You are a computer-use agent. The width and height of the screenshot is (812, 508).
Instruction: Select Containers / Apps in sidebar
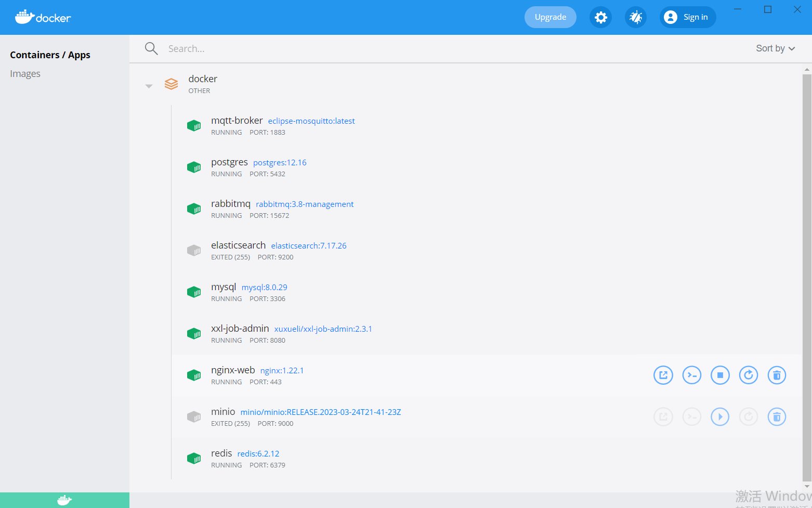click(x=50, y=55)
